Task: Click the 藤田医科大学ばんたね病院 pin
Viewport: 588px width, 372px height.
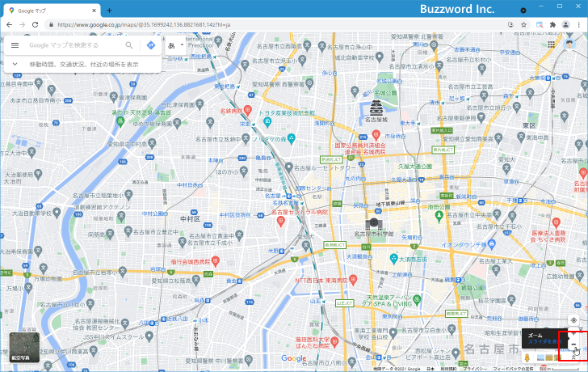Action: pyautogui.click(x=334, y=340)
